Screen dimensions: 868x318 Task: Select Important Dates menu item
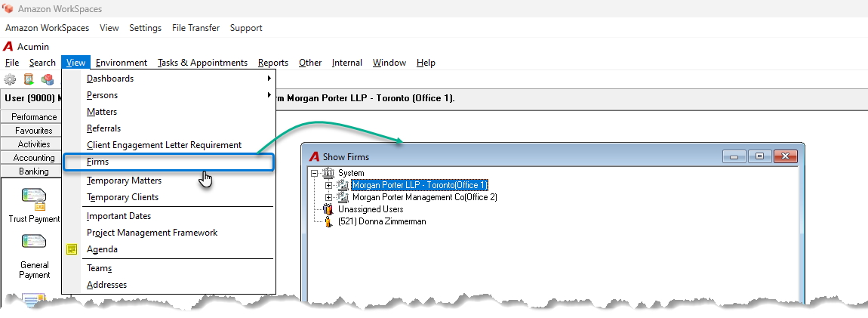point(169,216)
